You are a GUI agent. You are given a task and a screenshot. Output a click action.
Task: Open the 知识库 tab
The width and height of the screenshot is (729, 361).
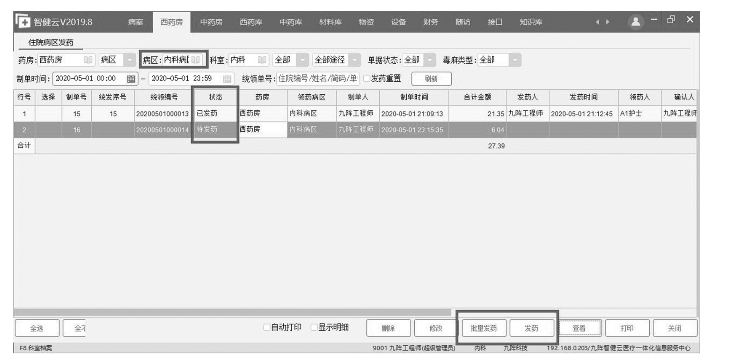click(x=530, y=22)
